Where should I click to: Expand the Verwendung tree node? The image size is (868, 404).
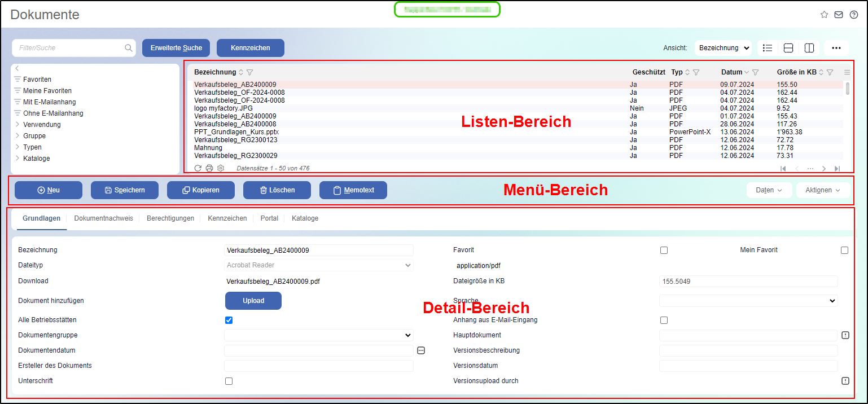(x=17, y=125)
